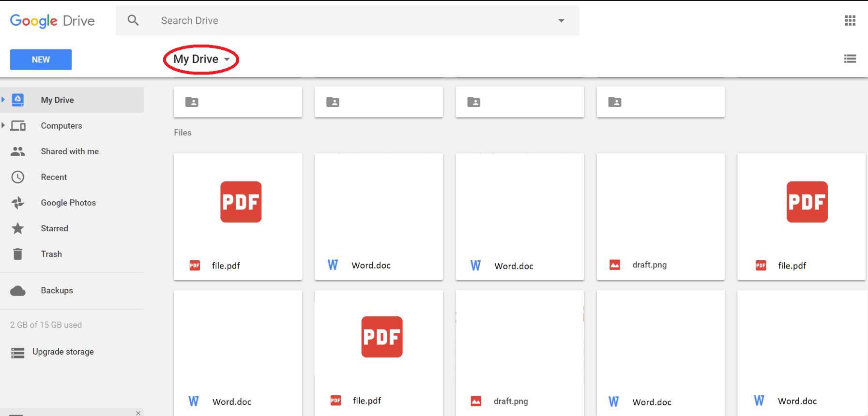
Task: Open search options dropdown arrow
Action: (x=561, y=20)
